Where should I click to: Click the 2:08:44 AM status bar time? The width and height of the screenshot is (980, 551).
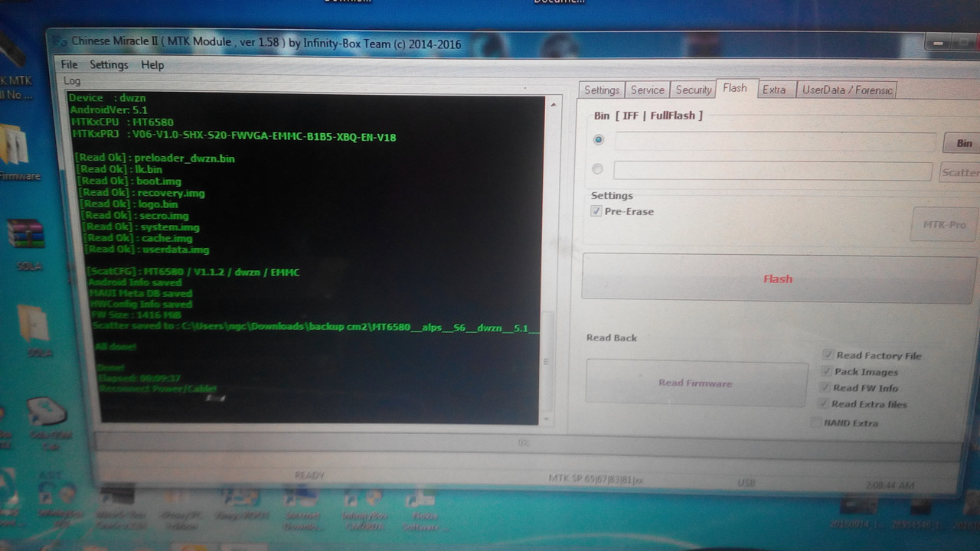point(890,486)
